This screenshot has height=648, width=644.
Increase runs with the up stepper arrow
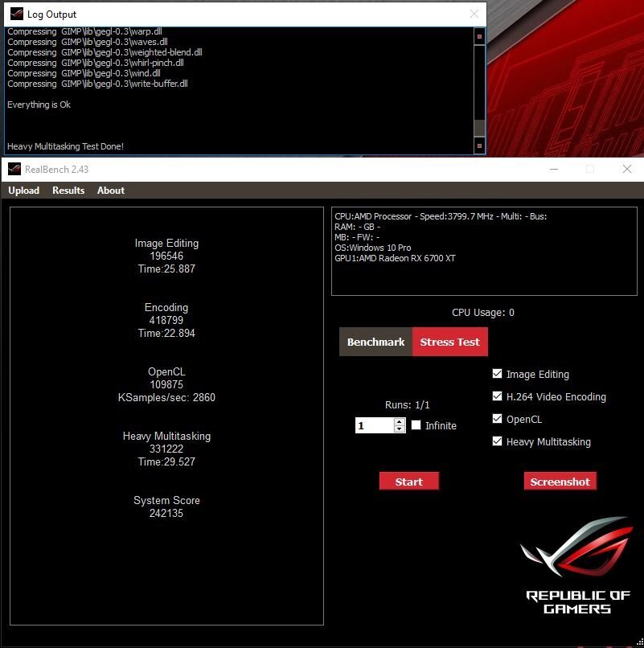tap(400, 421)
